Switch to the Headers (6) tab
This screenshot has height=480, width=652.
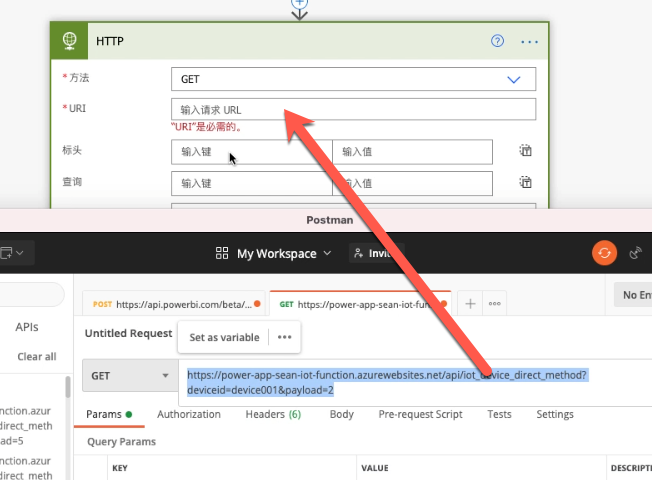(x=273, y=414)
